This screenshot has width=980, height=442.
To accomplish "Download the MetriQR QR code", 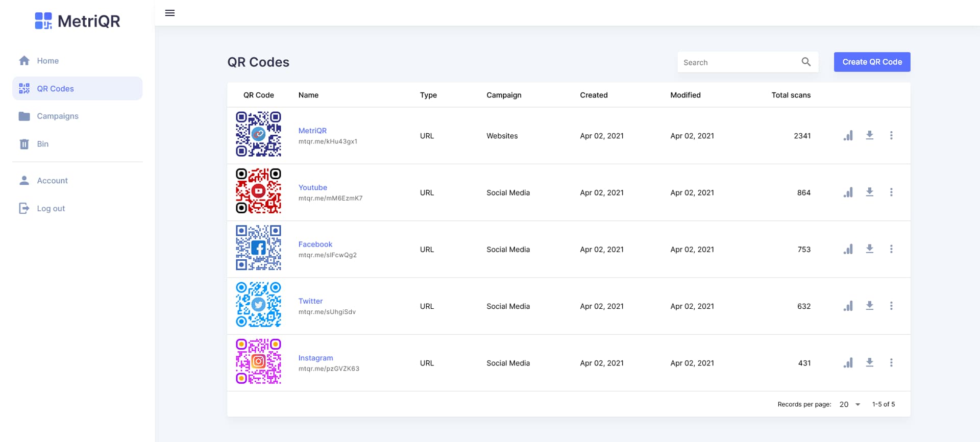I will tap(870, 136).
